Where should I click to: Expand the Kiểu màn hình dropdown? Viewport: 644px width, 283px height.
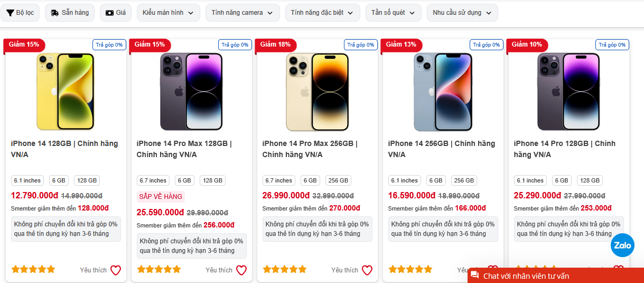coord(169,13)
